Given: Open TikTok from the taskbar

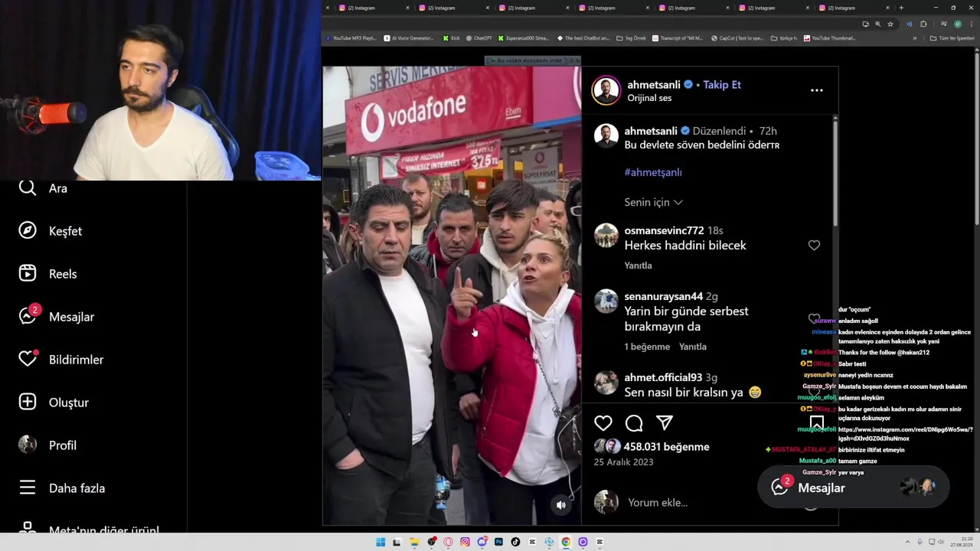Looking at the screenshot, I should pos(515,542).
